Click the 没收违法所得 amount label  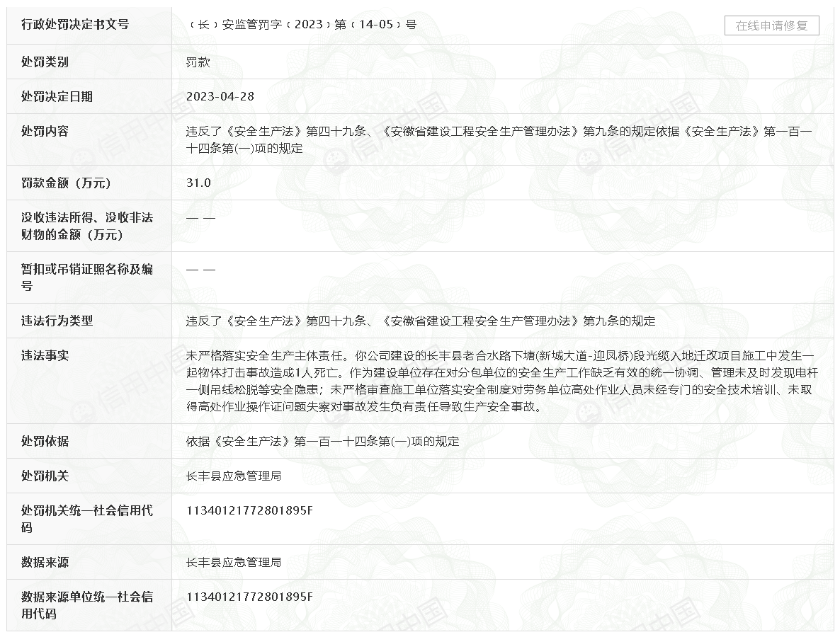(87, 226)
